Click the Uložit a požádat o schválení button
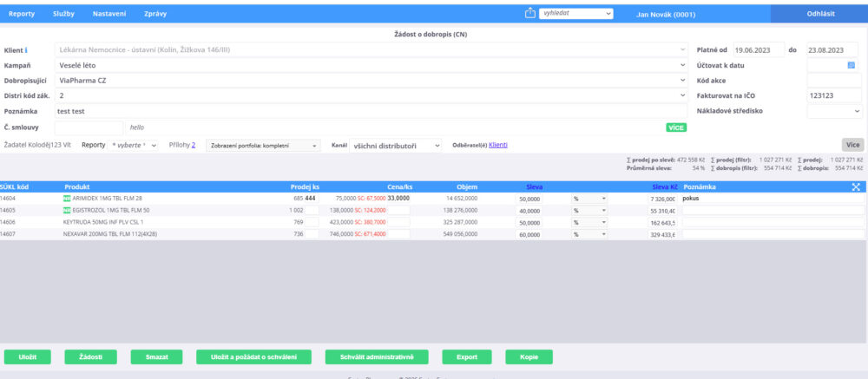 click(x=253, y=357)
